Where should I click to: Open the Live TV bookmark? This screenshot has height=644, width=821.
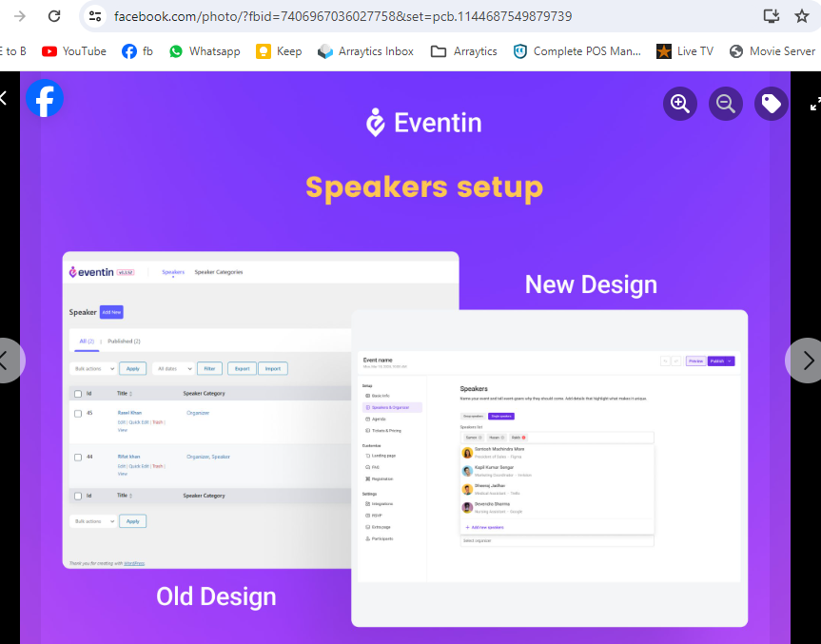(x=685, y=51)
